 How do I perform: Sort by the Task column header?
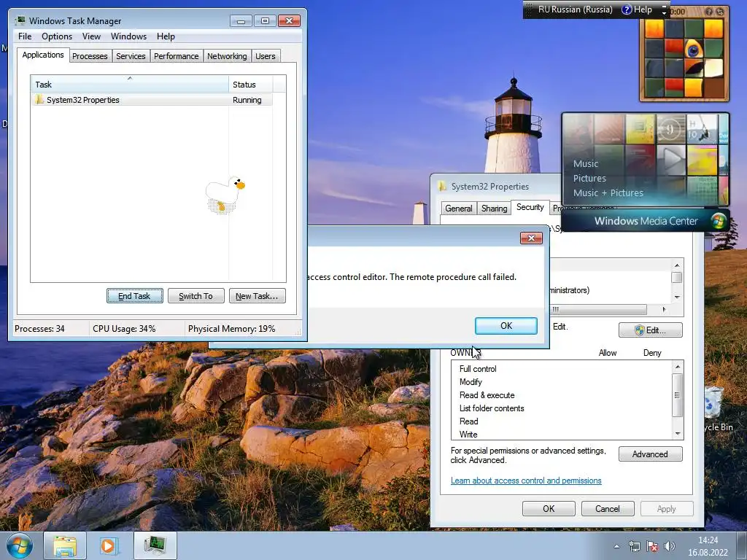click(x=130, y=85)
